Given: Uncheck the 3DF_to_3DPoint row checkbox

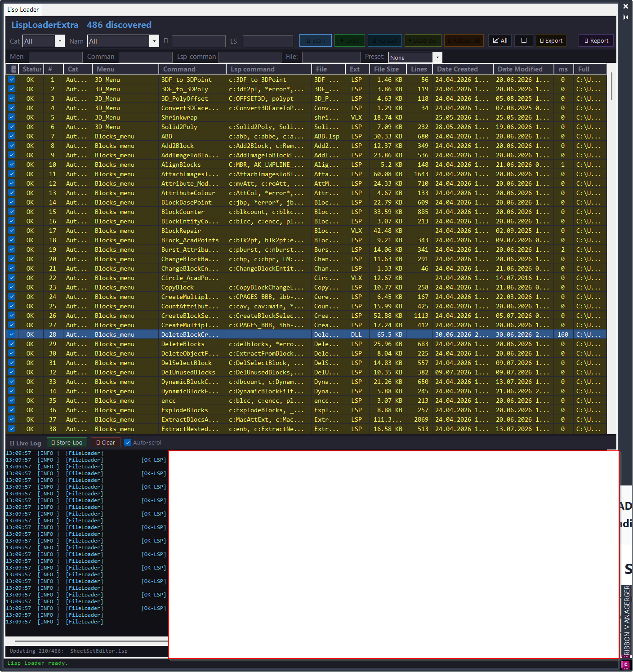Looking at the screenshot, I should pyautogui.click(x=12, y=79).
